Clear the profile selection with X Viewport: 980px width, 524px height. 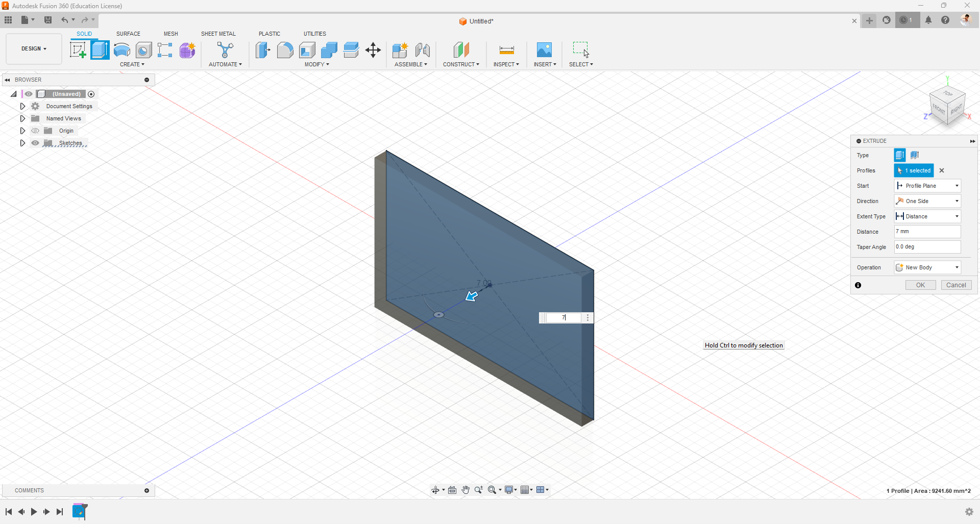(x=942, y=170)
